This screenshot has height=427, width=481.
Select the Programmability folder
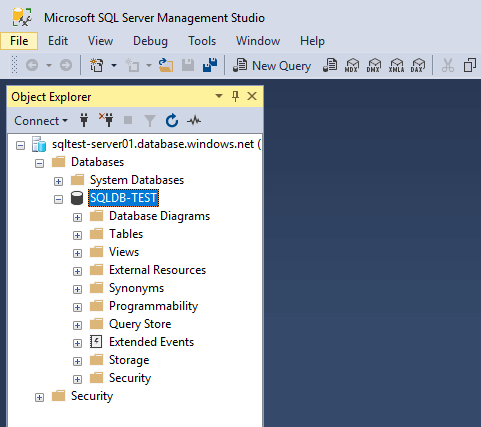[x=153, y=306]
